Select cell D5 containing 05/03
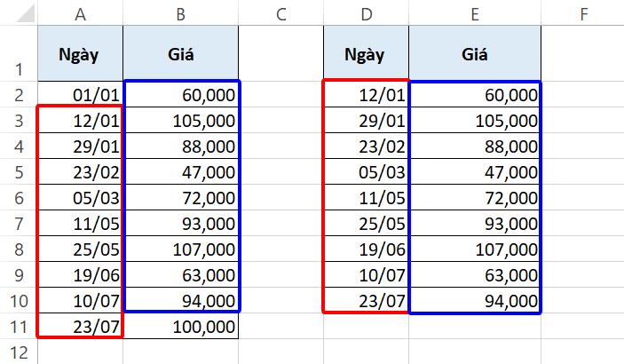Viewport: 624px width, 364px height. (366, 171)
